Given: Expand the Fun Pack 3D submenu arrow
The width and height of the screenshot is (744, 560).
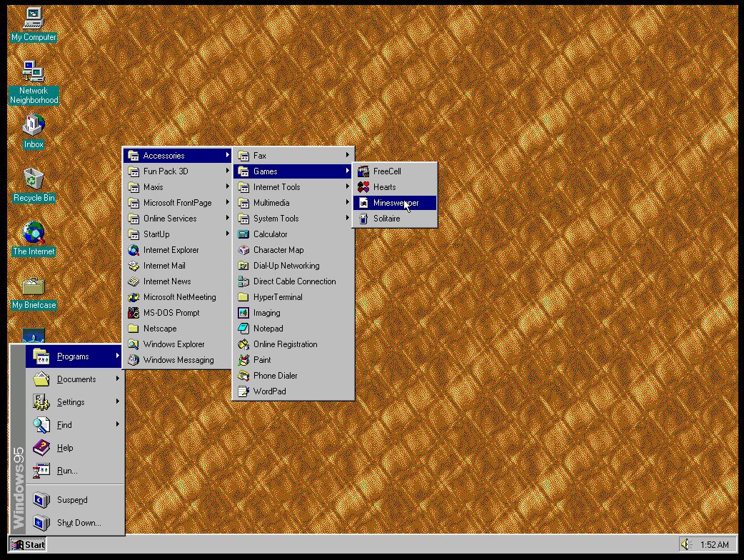Looking at the screenshot, I should pyautogui.click(x=227, y=171).
